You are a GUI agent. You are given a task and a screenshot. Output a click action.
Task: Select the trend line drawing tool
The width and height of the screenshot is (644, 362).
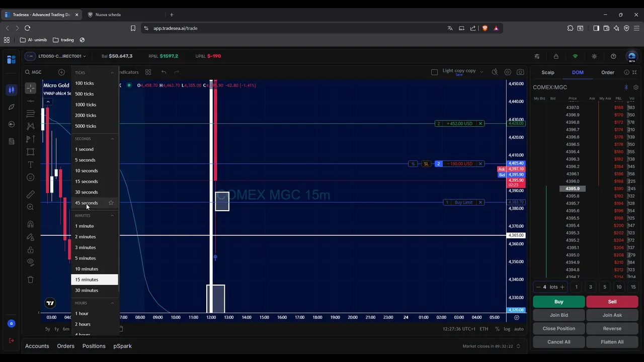pos(31,101)
